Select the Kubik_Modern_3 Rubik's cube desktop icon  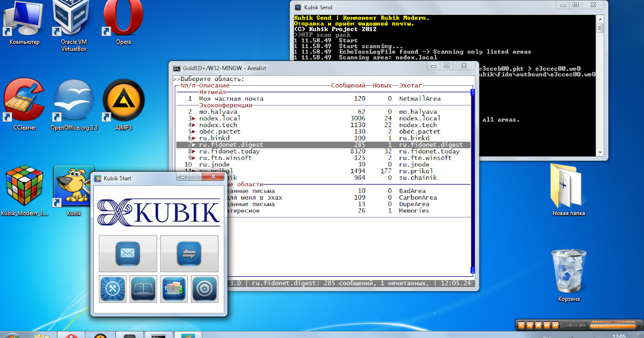(24, 190)
